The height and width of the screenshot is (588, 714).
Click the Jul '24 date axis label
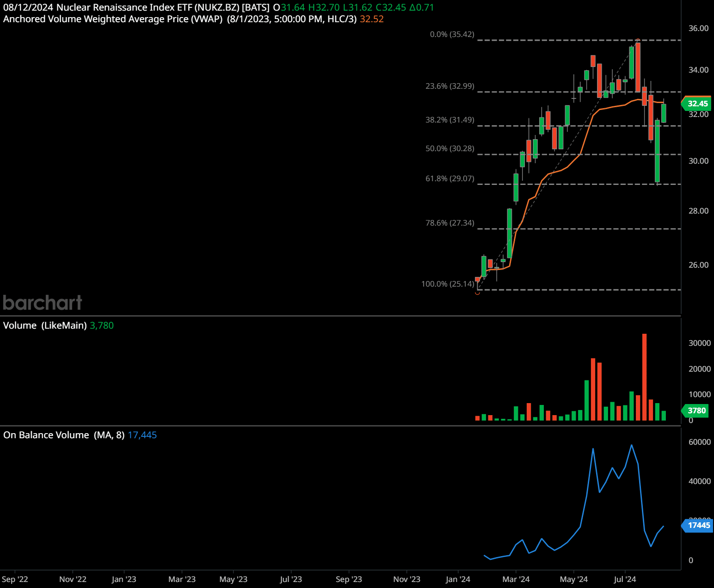(x=625, y=579)
